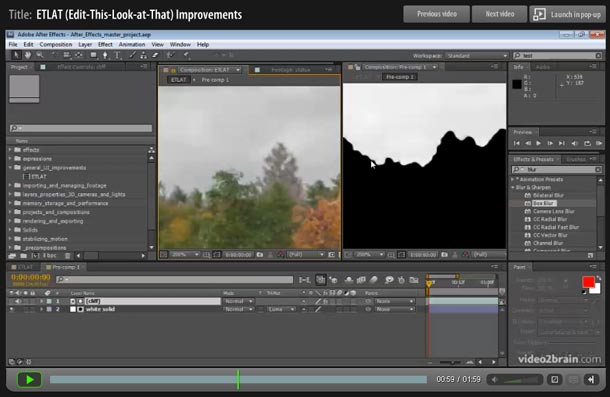This screenshot has width=610, height=397.
Task: Click the Draft 3D icon in timeline
Action: (x=334, y=279)
